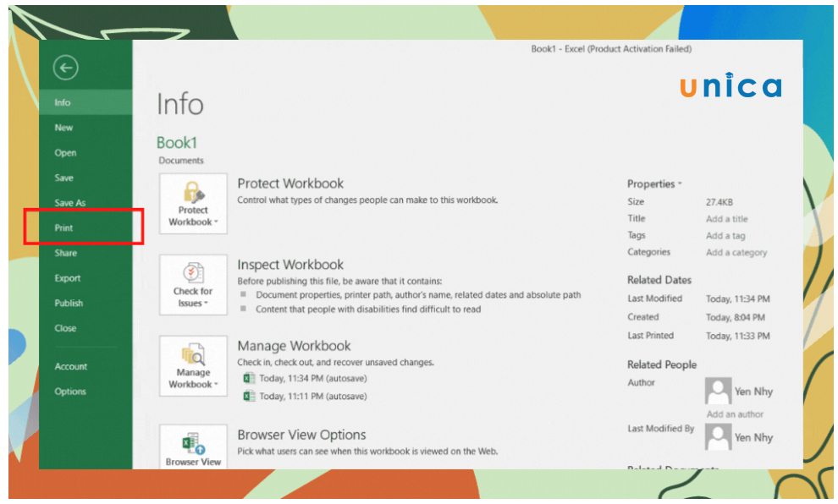Image resolution: width=838 pixels, height=504 pixels.
Task: Click Excel file icon beside 11:11 PM autosave
Action: point(249,396)
